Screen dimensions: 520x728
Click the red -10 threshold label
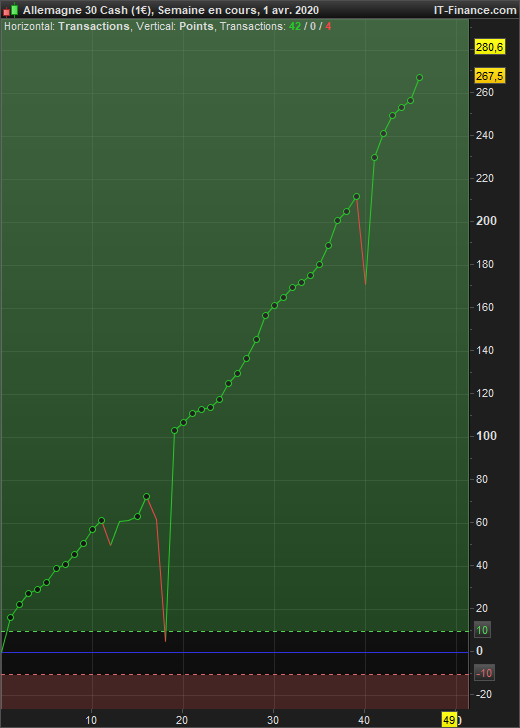point(484,673)
